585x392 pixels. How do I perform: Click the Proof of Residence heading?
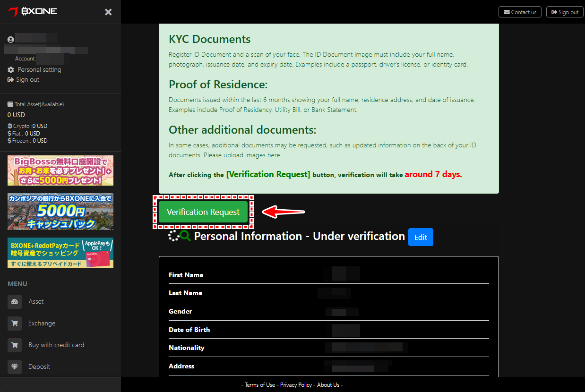pyautogui.click(x=218, y=85)
